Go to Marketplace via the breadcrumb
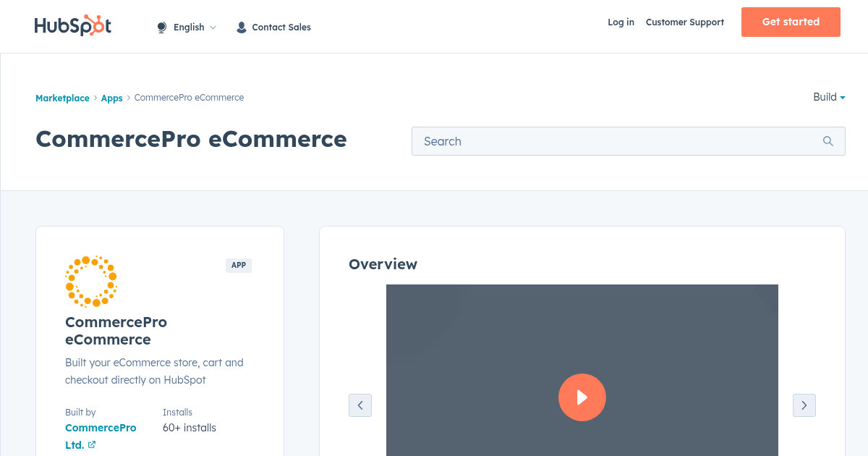This screenshot has height=456, width=868. 62,98
